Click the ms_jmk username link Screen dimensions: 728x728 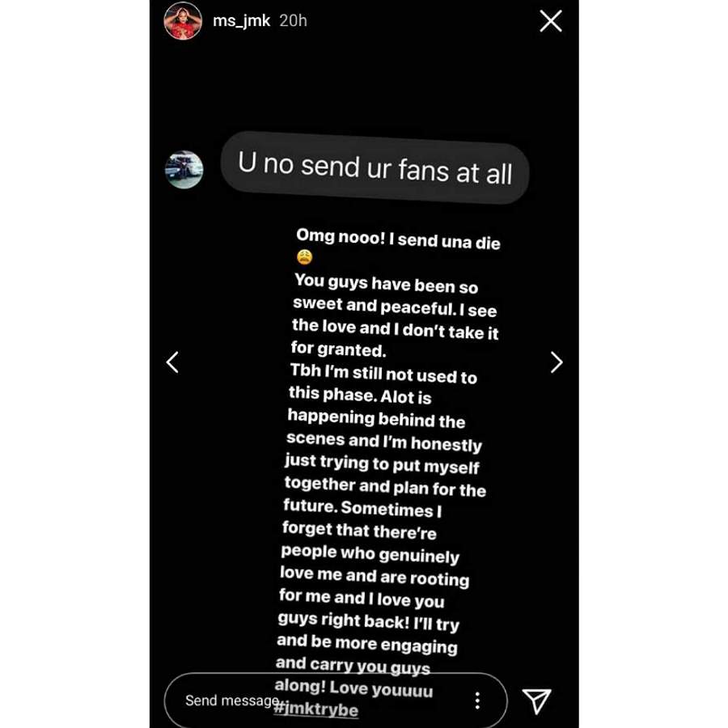241,21
